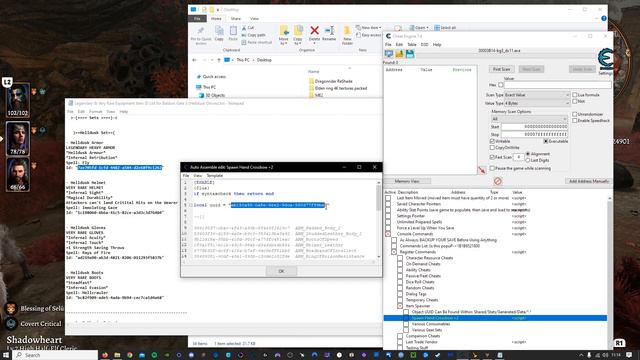Click Add Address Manually button
This screenshot has width=640, height=360.
coord(589,181)
